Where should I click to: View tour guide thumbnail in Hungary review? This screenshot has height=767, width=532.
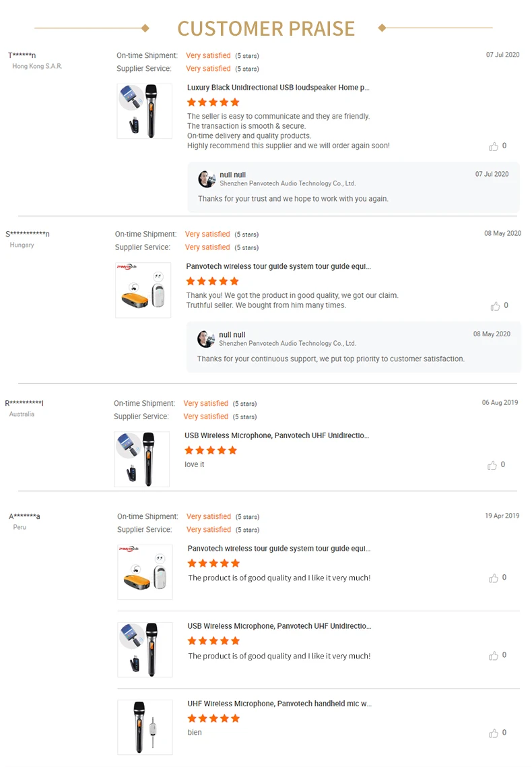(x=143, y=290)
